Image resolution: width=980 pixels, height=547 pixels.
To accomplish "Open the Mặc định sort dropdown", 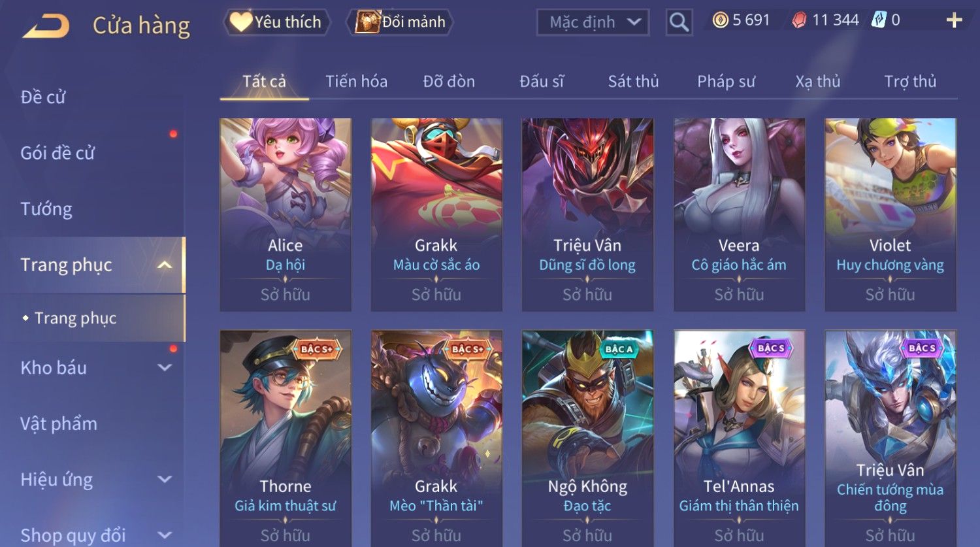I will click(x=593, y=22).
